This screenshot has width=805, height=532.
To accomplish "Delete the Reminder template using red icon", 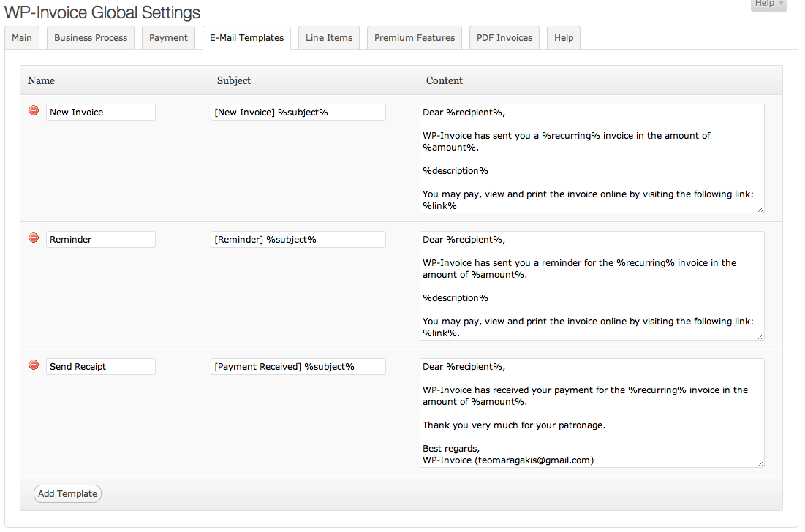I will (34, 238).
